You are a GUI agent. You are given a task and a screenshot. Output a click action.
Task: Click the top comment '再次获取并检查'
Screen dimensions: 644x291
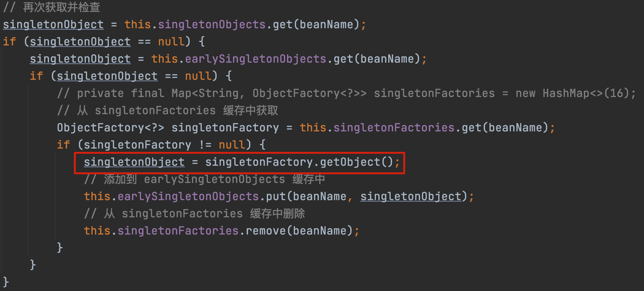point(52,7)
